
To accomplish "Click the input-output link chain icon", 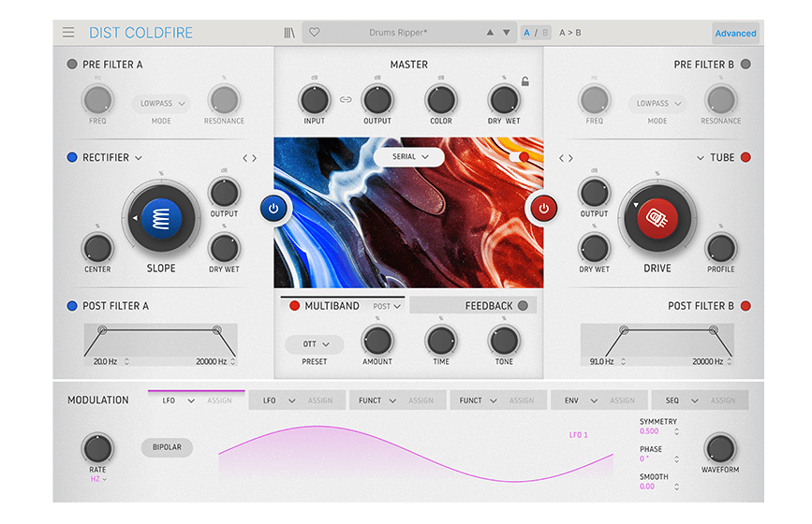I will coord(346,99).
